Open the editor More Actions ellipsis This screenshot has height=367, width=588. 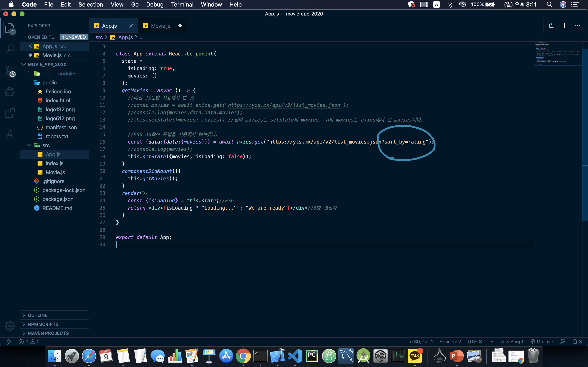(x=577, y=26)
